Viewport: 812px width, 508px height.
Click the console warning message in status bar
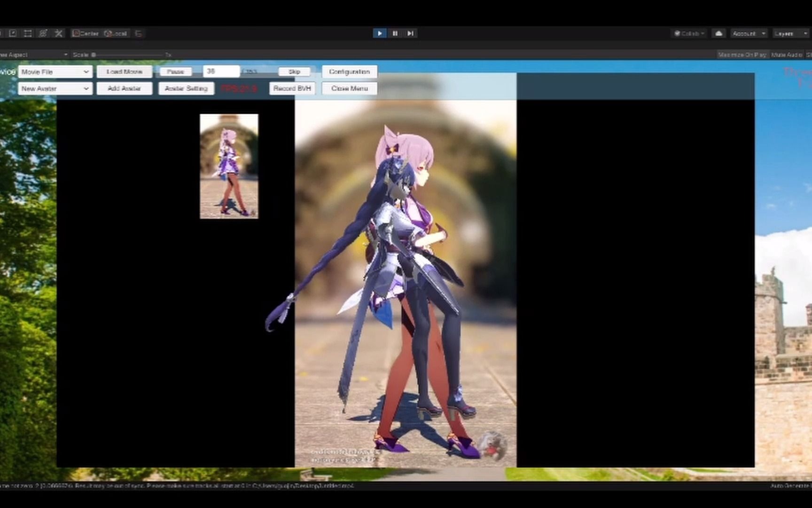pos(177,485)
